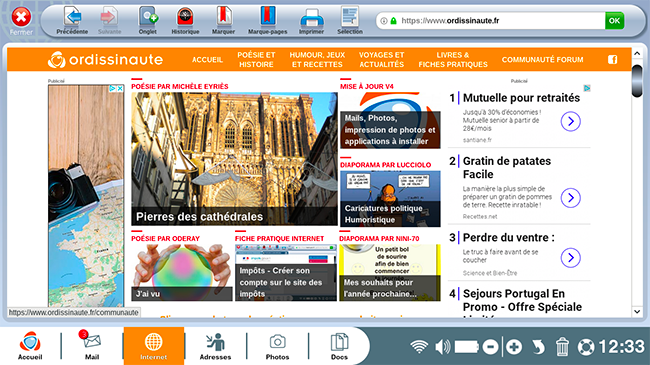
Task: Click the 12:33 clock
Action: click(621, 346)
